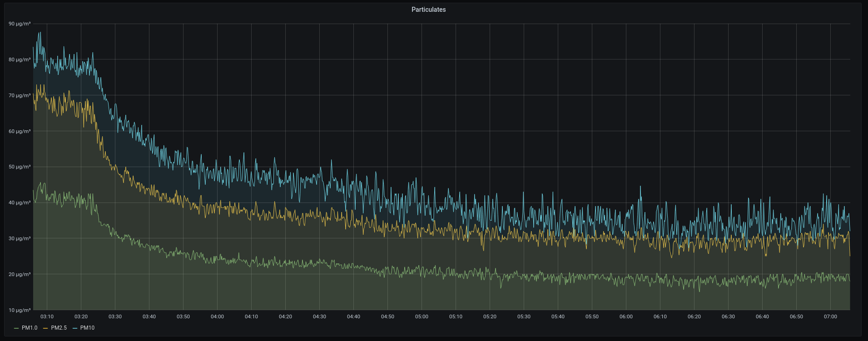Click the blue PM10 legend color line
Screen dimensions: 868x341
(75, 328)
